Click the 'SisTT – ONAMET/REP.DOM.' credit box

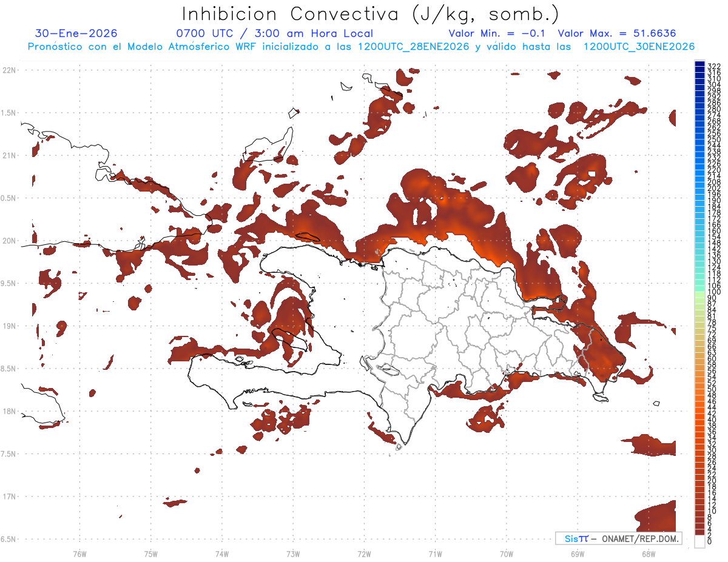pyautogui.click(x=618, y=538)
